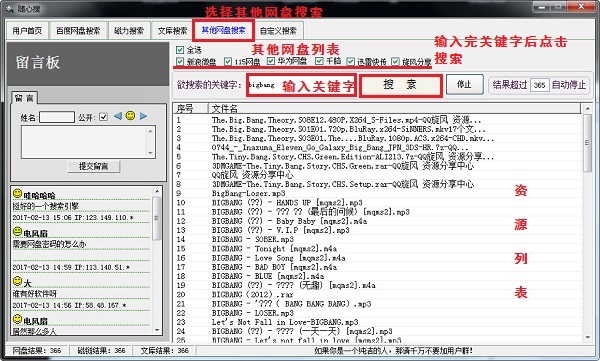Click the 磁链结果: 366 status bar entry
The image size is (600, 361).
click(101, 350)
